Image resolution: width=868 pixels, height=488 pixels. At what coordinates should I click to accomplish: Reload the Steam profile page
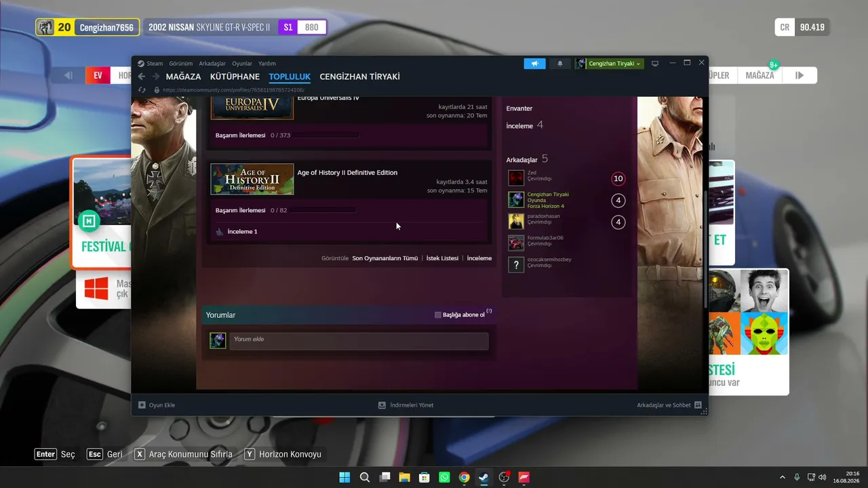click(142, 89)
